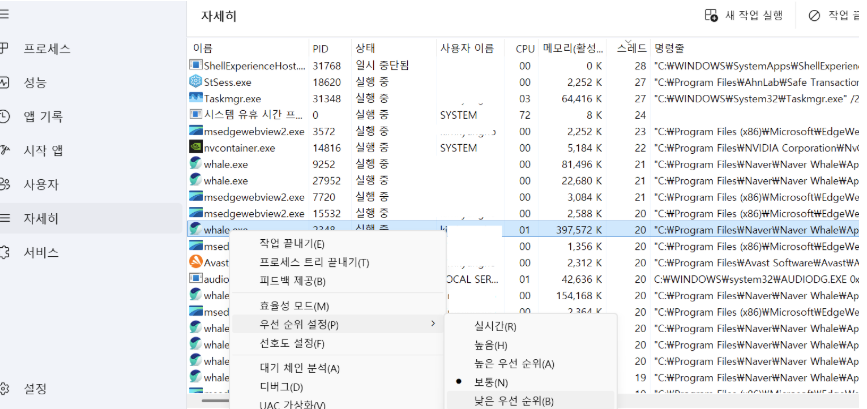Click the 새 작업 실행 button
The width and height of the screenshot is (867, 409).
click(x=744, y=15)
